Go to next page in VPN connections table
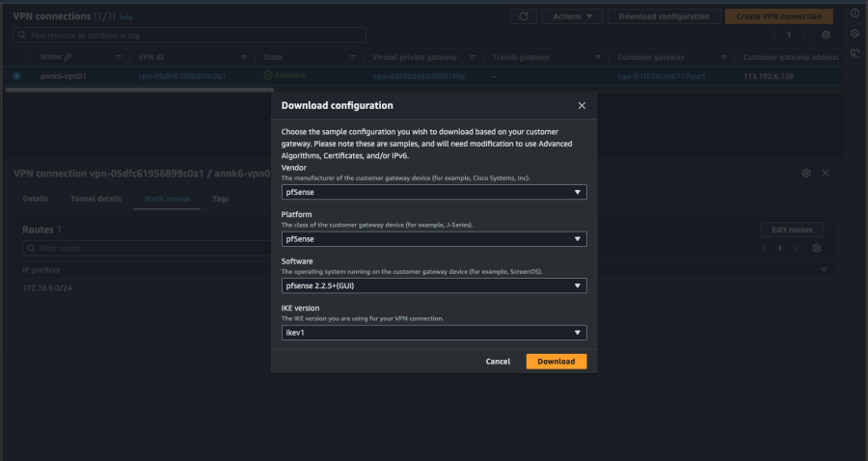The width and height of the screenshot is (868, 461). pos(805,35)
